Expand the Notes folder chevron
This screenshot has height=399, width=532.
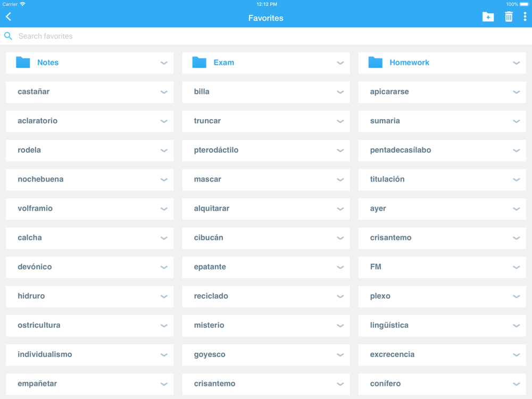point(164,63)
